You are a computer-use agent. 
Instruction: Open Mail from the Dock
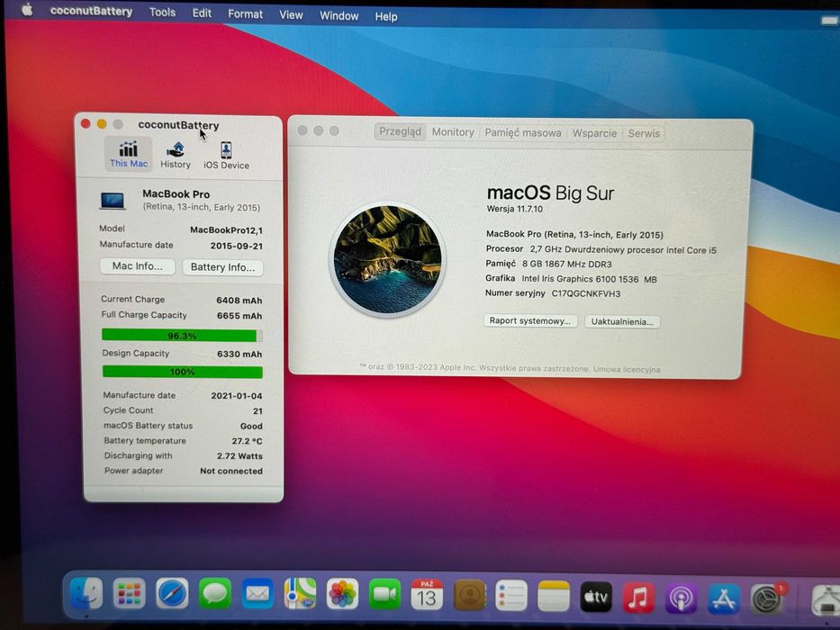coord(257,594)
